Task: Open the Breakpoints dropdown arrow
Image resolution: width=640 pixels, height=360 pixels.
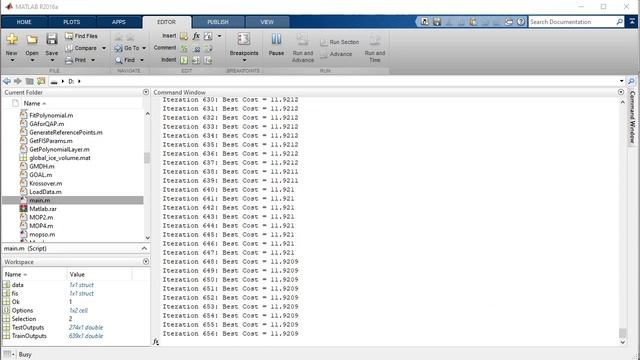Action: [x=244, y=60]
